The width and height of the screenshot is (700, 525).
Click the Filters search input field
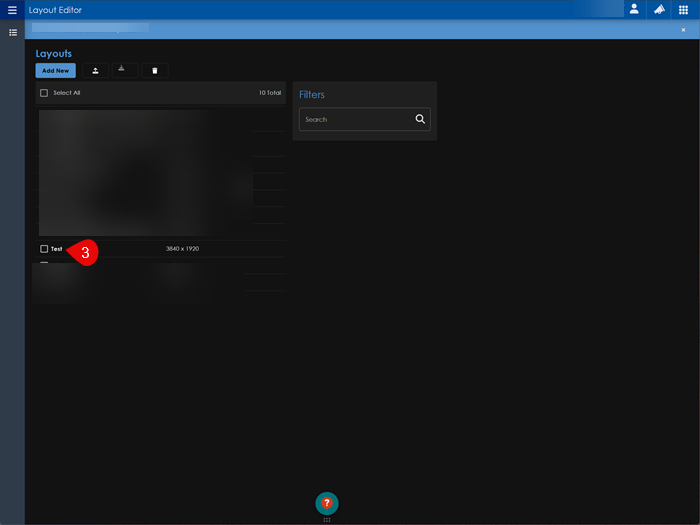point(355,120)
